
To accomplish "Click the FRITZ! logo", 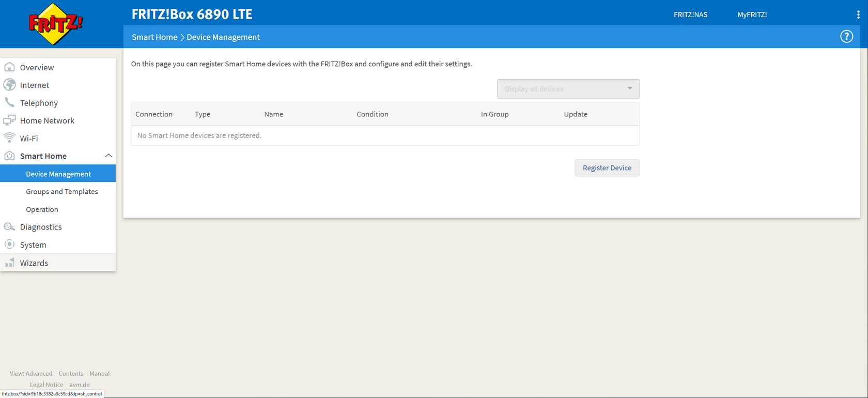I will tap(55, 24).
